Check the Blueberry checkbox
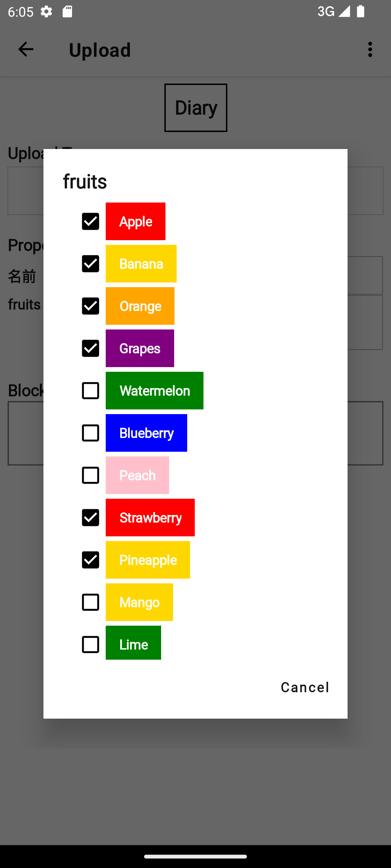This screenshot has height=868, width=391. coord(91,433)
